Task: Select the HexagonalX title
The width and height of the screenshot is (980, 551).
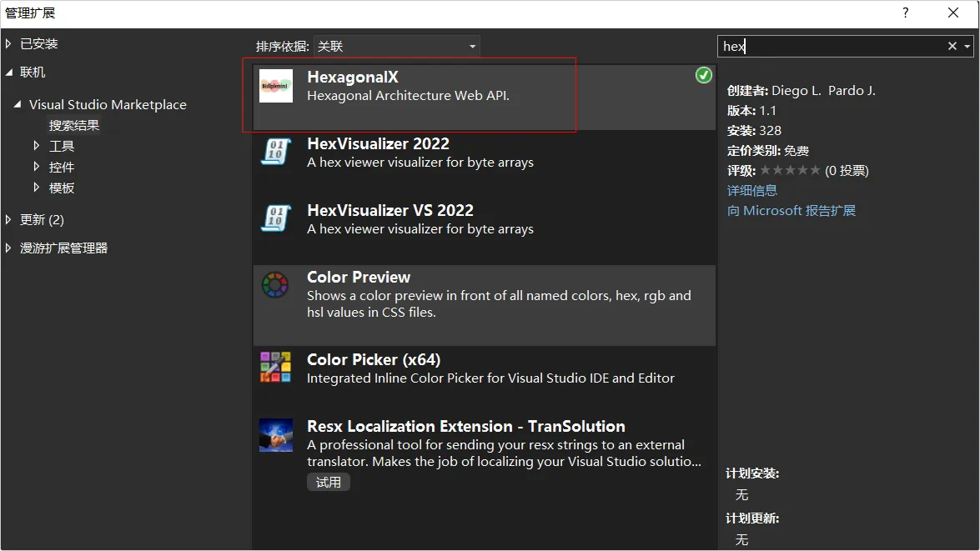Action: [x=353, y=77]
